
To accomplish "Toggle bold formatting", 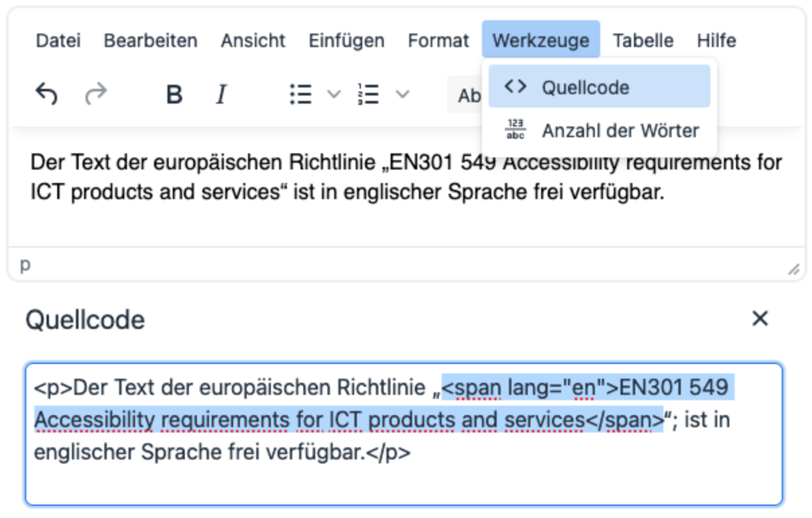I will pos(174,95).
